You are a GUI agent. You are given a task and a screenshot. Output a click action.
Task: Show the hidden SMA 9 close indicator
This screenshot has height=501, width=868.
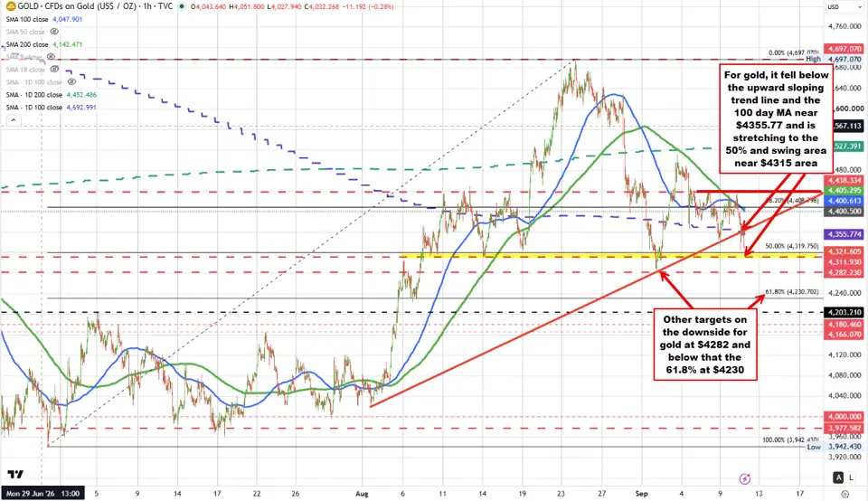[x=51, y=57]
